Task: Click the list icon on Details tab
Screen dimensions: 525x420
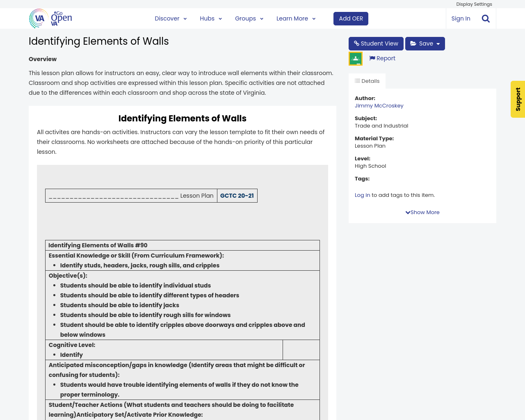Action: click(x=357, y=81)
